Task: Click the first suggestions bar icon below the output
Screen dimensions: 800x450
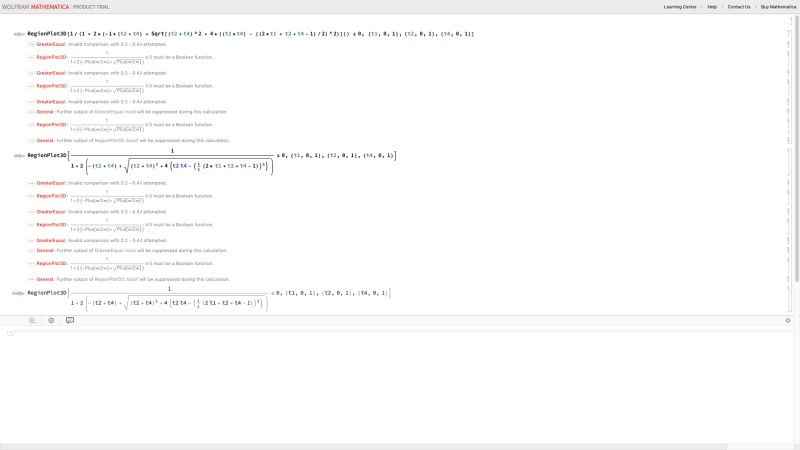Action: pyautogui.click(x=32, y=320)
